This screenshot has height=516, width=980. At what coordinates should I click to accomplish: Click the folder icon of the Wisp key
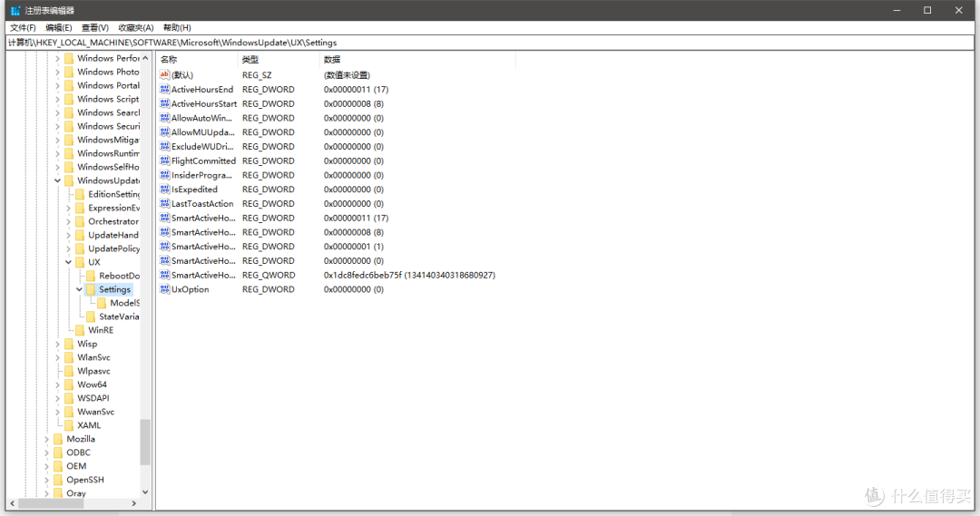[x=69, y=344]
